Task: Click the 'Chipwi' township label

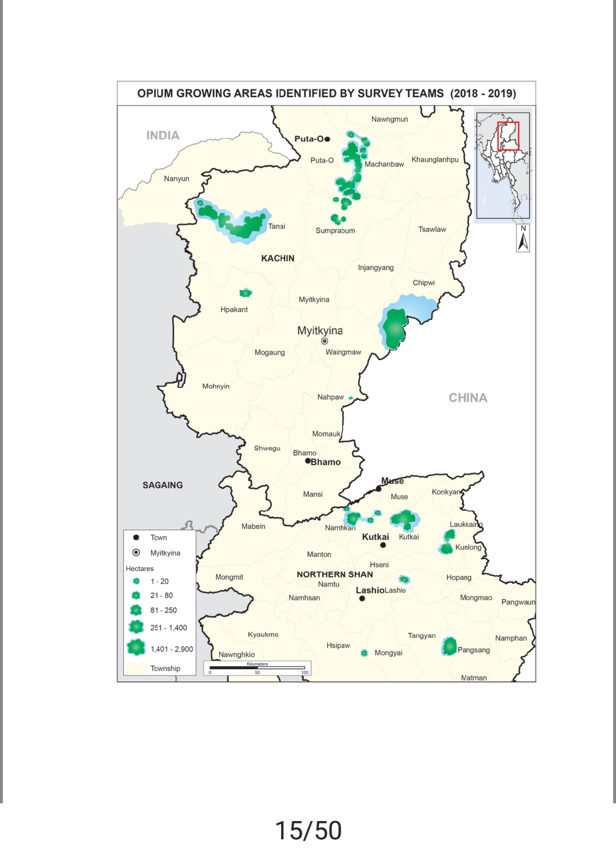Action: click(x=424, y=283)
